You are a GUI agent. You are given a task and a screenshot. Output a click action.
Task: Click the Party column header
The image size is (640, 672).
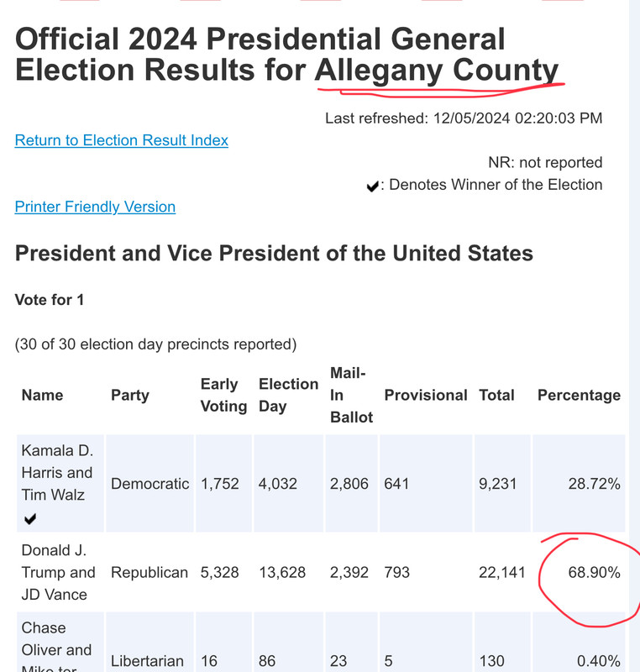(x=130, y=395)
